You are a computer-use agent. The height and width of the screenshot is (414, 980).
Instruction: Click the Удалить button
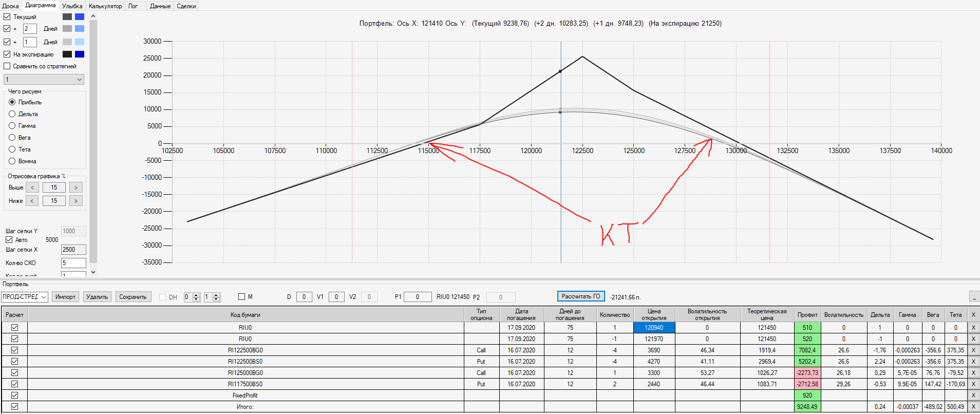97,297
